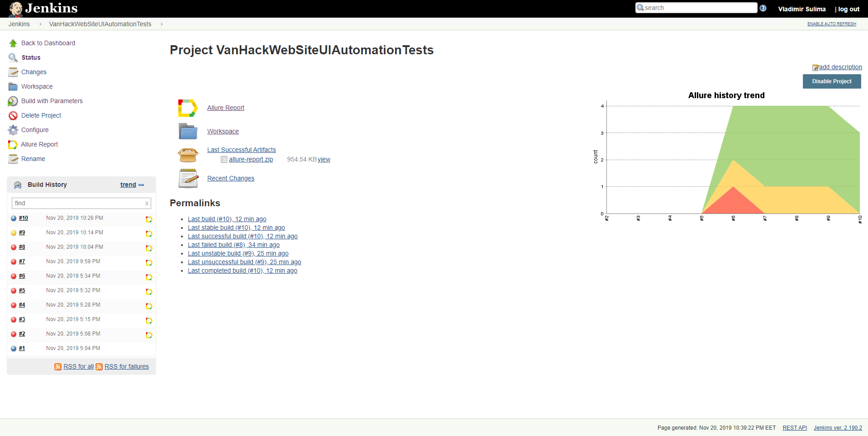This screenshot has width=868, height=436.
Task: Open the Changes menu item
Action: [x=34, y=72]
